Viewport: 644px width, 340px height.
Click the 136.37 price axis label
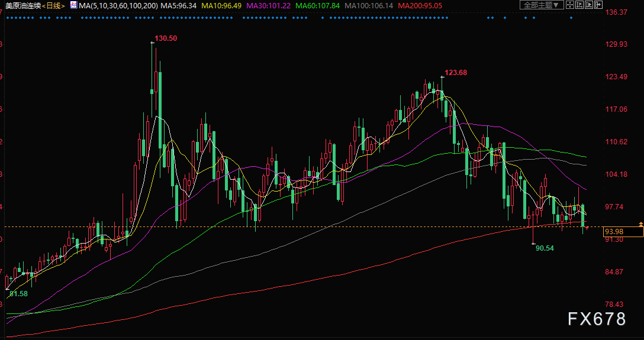pyautogui.click(x=617, y=12)
